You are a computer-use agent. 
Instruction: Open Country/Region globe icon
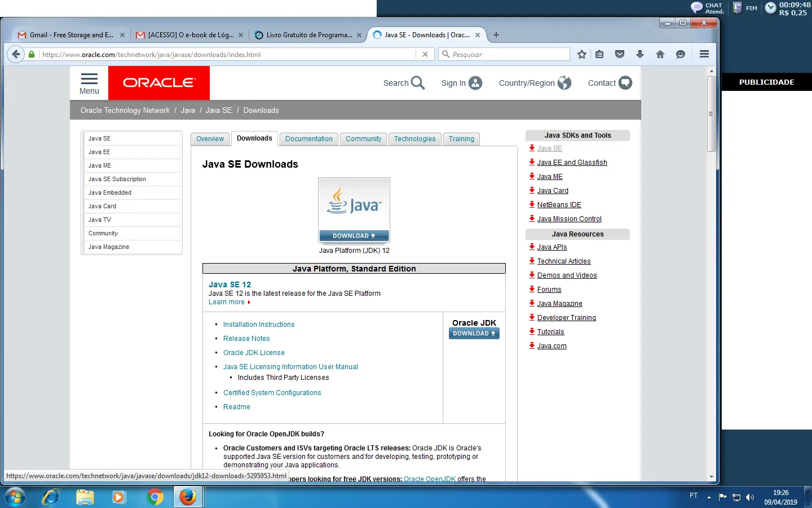pyautogui.click(x=564, y=83)
